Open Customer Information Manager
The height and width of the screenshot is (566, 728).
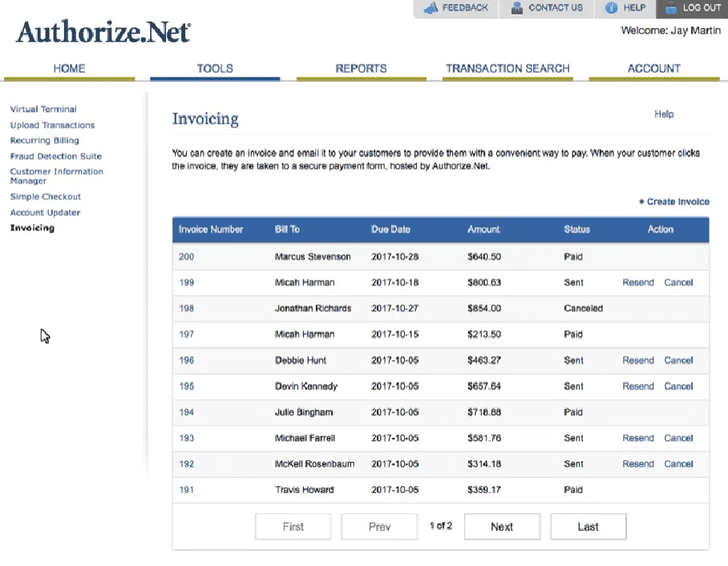click(x=57, y=176)
